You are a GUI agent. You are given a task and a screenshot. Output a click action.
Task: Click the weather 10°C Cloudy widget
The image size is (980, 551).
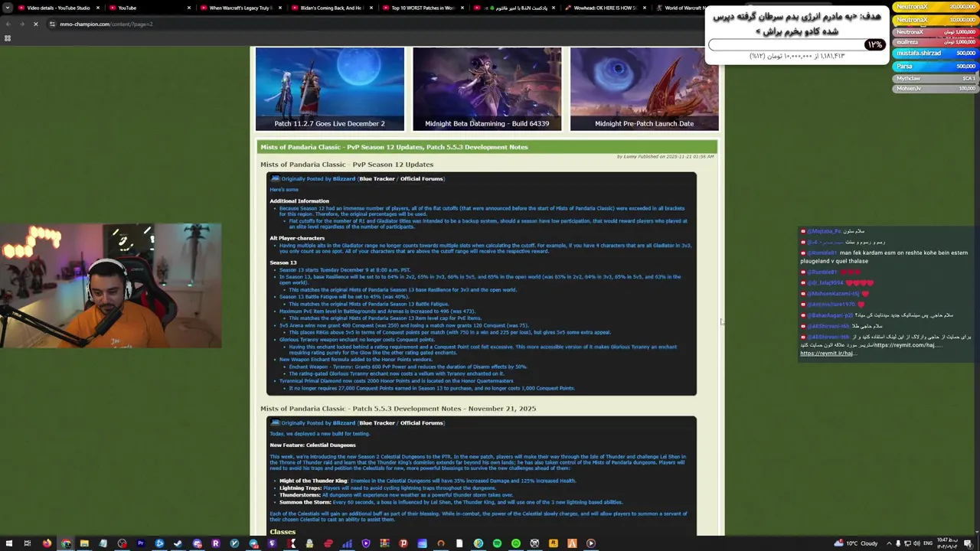click(857, 543)
